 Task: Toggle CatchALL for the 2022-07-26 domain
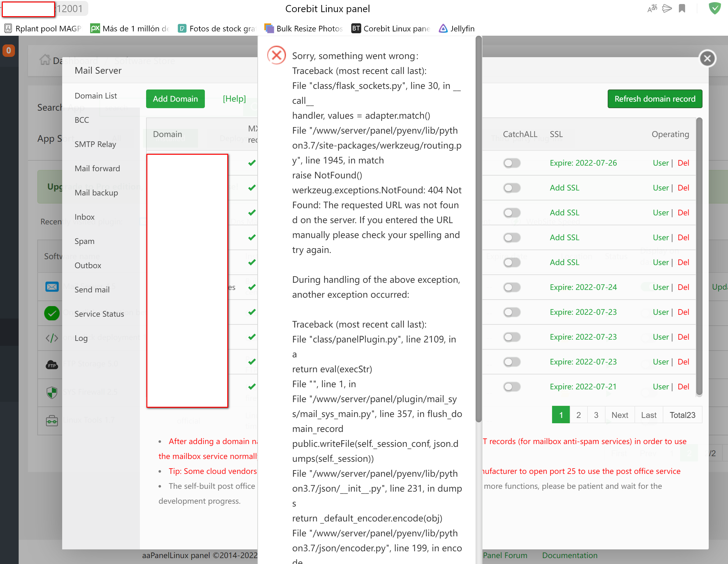tap(512, 163)
